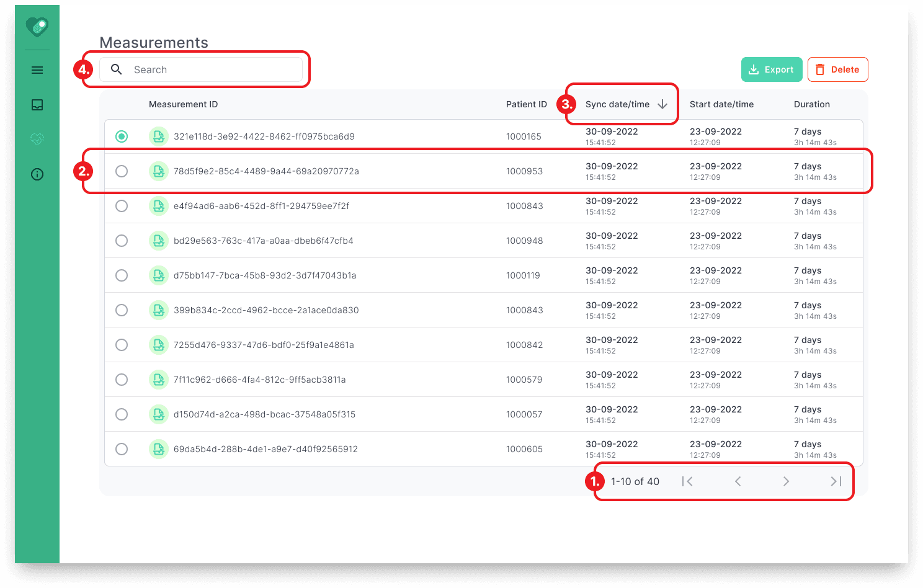The height and width of the screenshot is (588, 923).
Task: Click patient ID 1000579
Action: tap(524, 380)
